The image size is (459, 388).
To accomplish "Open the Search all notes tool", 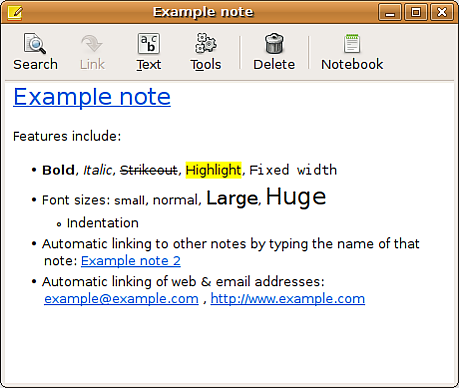I will point(35,52).
